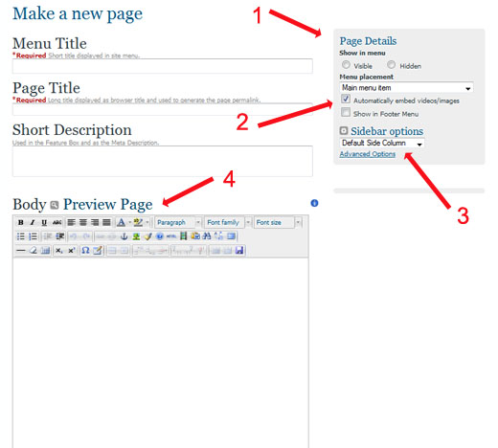Click into the Page Title field
This screenshot has width=498, height=448.
click(x=162, y=109)
